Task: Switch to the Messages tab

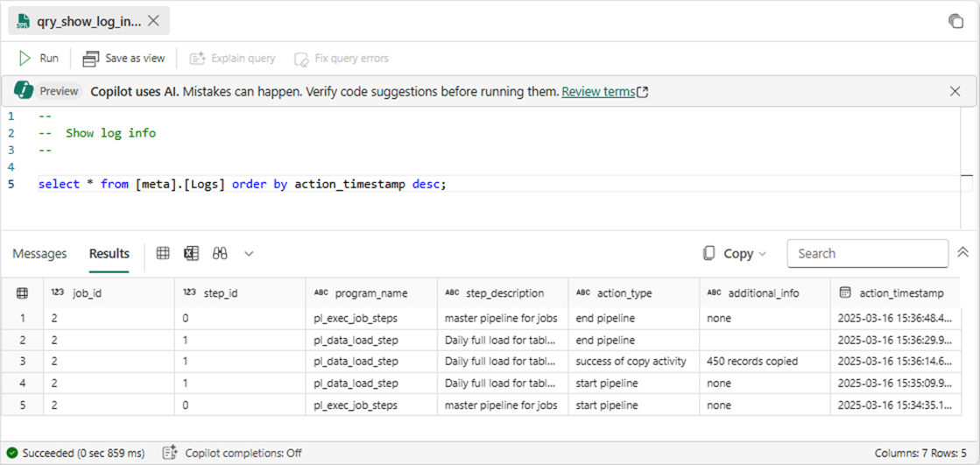Action: 39,253
